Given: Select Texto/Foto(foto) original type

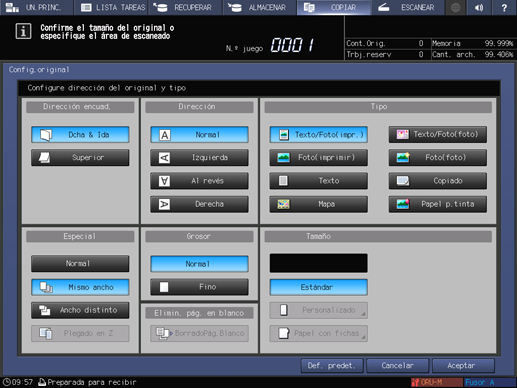Looking at the screenshot, I should click(438, 134).
